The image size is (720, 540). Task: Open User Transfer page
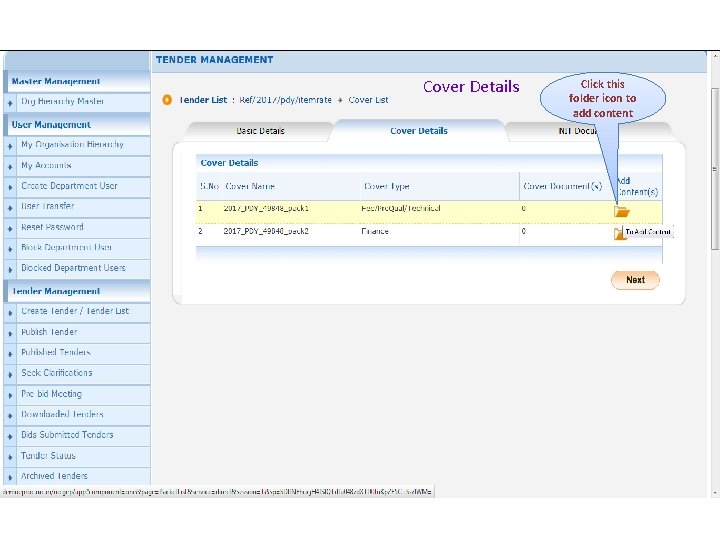48,206
